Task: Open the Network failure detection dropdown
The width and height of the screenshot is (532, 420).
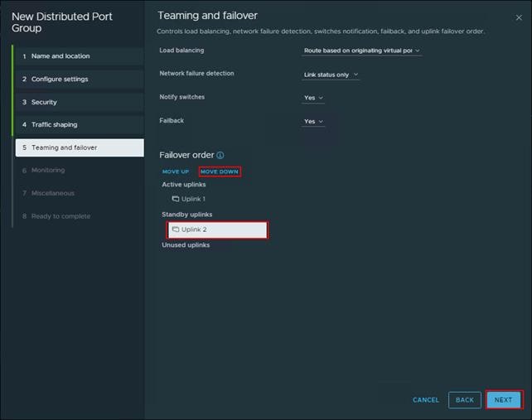Action: click(331, 75)
